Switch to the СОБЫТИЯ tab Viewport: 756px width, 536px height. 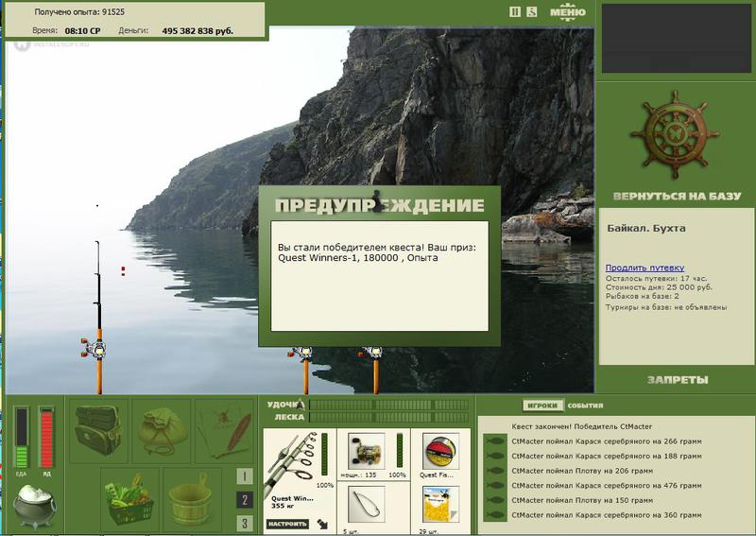click(x=585, y=406)
